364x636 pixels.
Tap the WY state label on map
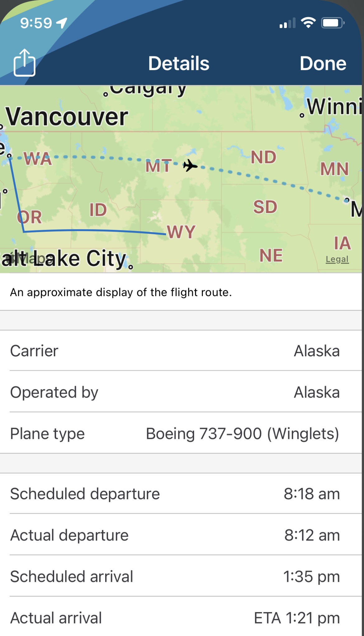point(181,232)
